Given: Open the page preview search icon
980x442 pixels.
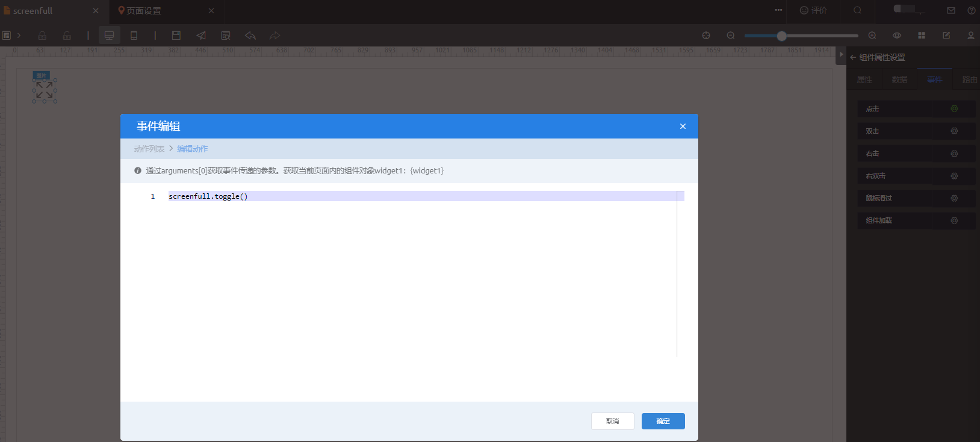Looking at the screenshot, I should point(226,36).
